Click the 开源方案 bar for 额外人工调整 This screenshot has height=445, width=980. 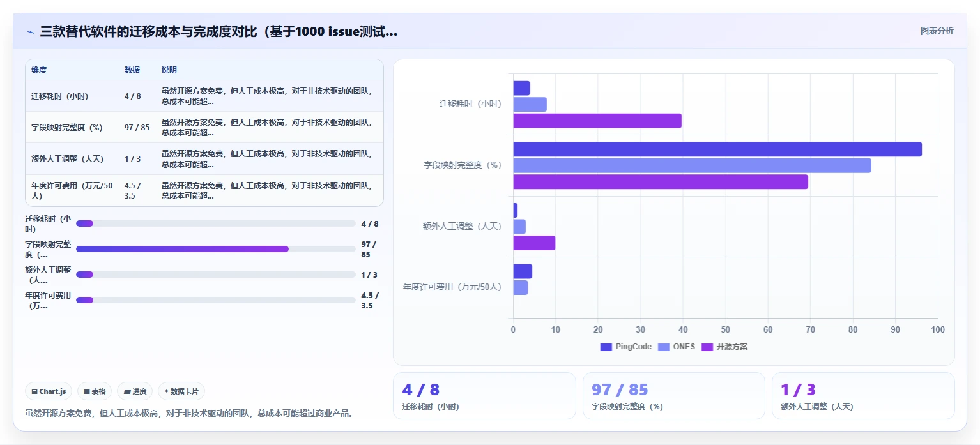pos(534,243)
